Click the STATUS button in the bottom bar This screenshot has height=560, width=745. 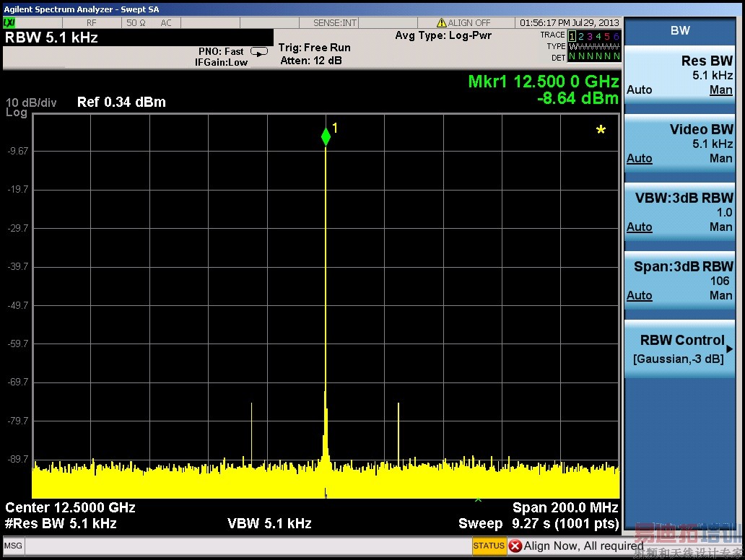click(489, 546)
